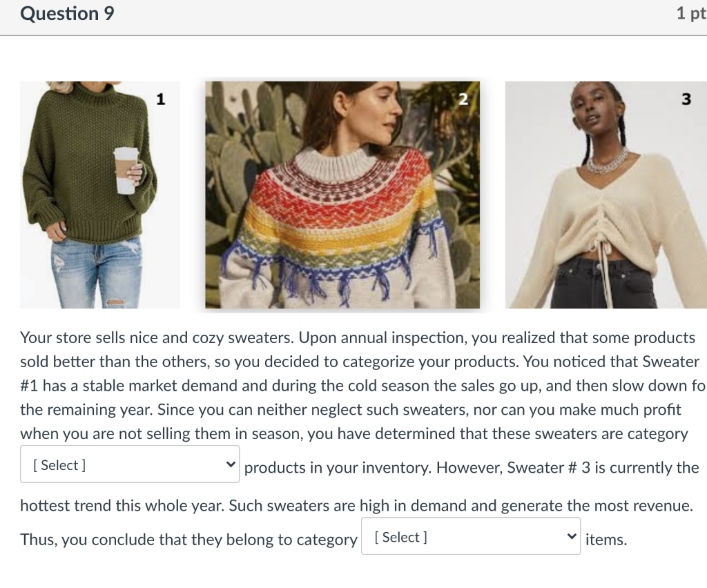The width and height of the screenshot is (707, 588).
Task: Click the Sweater #1 image thumbnail
Action: [x=100, y=195]
